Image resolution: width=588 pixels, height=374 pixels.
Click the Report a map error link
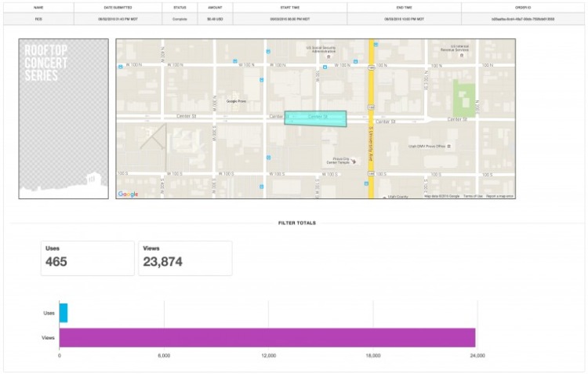tap(499, 196)
